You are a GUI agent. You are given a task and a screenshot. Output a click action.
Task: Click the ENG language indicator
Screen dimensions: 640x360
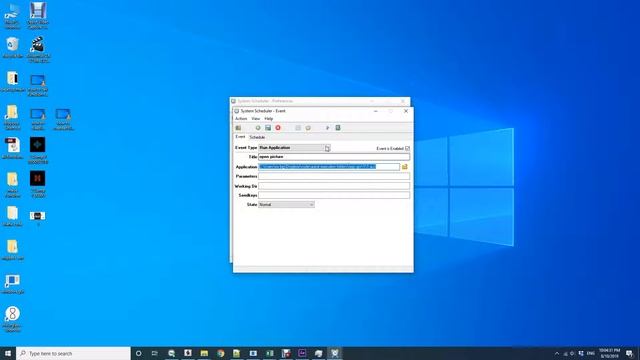click(x=591, y=353)
